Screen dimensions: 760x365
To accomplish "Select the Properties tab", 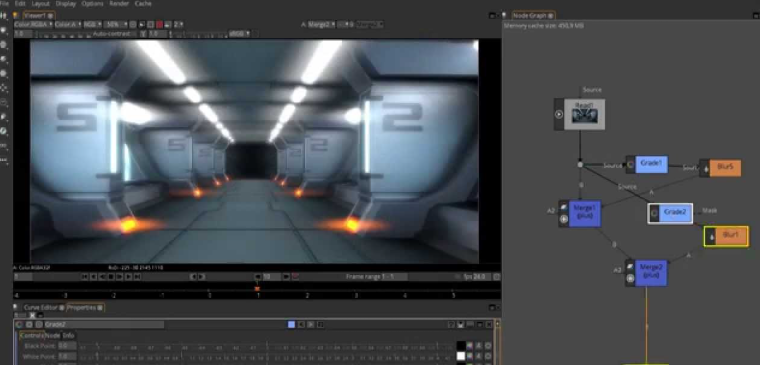I will point(84,307).
